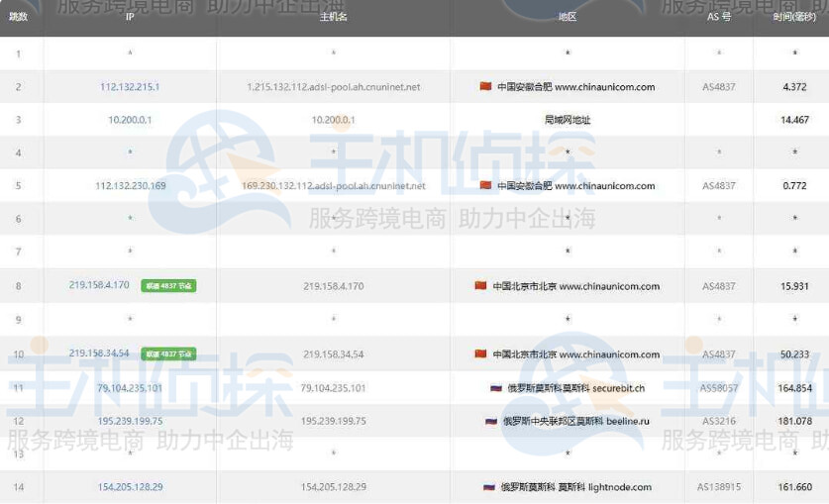Screen dimensions: 829x504
Task: Click the latency value 164.854
Action: pos(794,388)
